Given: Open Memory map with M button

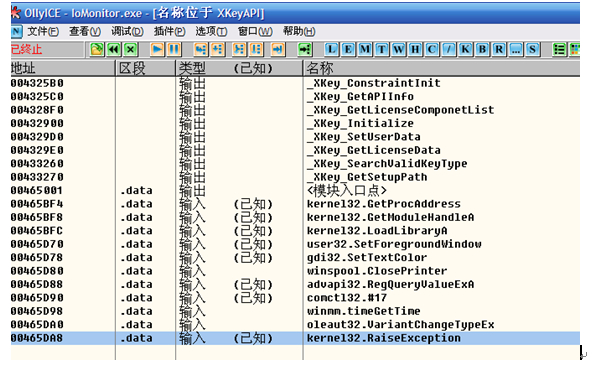Looking at the screenshot, I should click(x=365, y=49).
